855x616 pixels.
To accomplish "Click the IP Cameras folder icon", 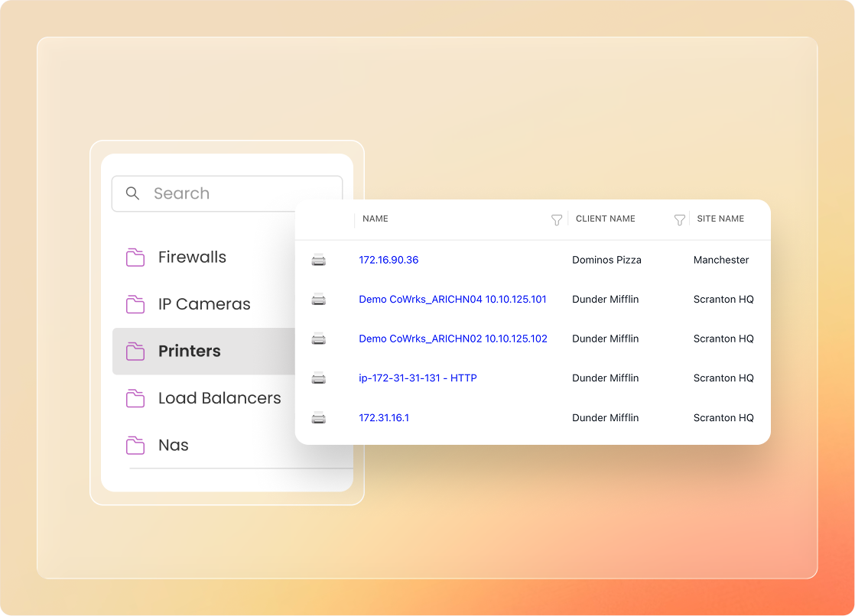I will (x=135, y=304).
